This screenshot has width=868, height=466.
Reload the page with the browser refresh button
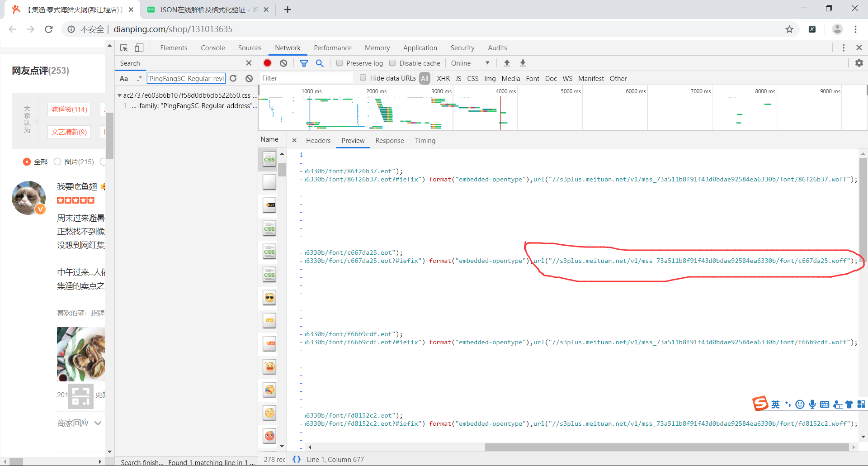49,29
